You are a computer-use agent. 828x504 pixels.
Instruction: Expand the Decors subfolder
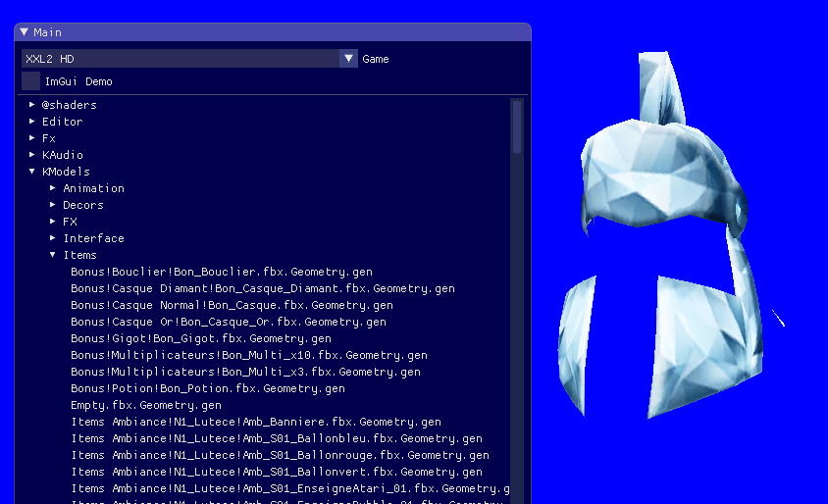tap(53, 204)
